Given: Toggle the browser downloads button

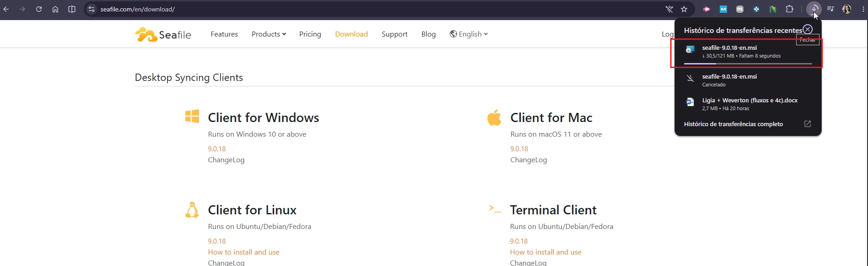Looking at the screenshot, I should (x=814, y=9).
